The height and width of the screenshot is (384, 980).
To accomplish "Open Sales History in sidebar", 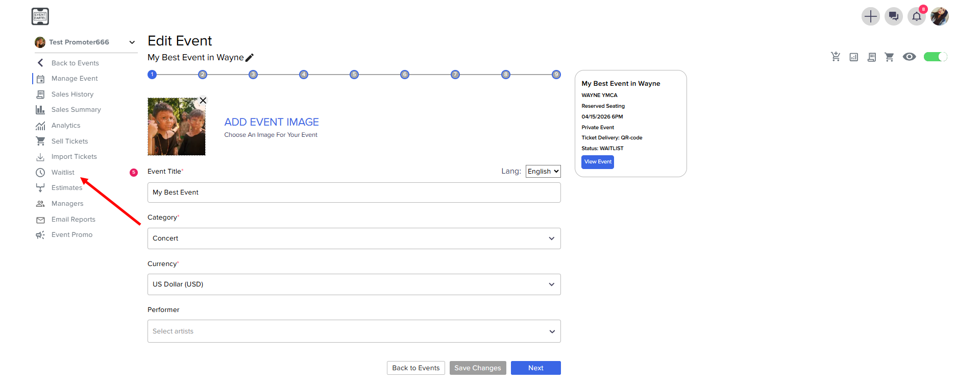I will (x=72, y=94).
